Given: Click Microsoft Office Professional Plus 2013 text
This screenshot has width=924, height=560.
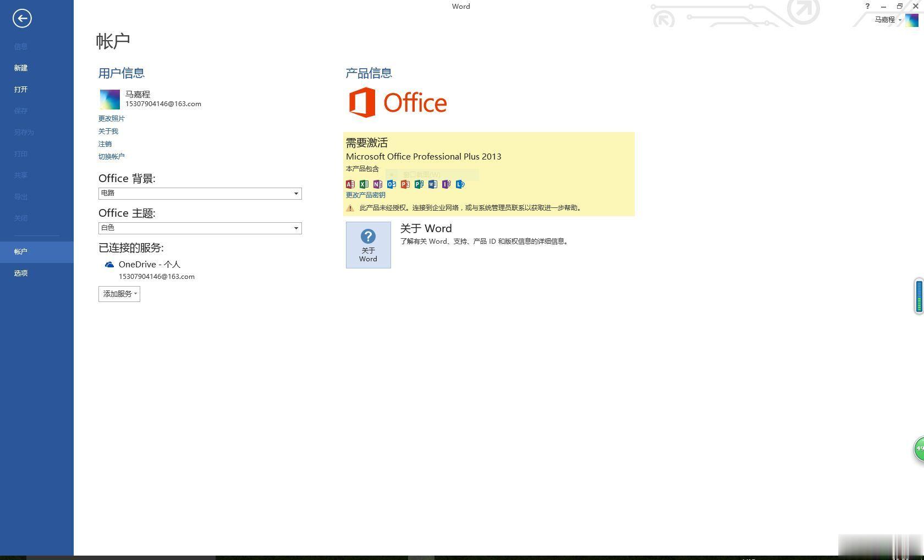Looking at the screenshot, I should pos(424,156).
